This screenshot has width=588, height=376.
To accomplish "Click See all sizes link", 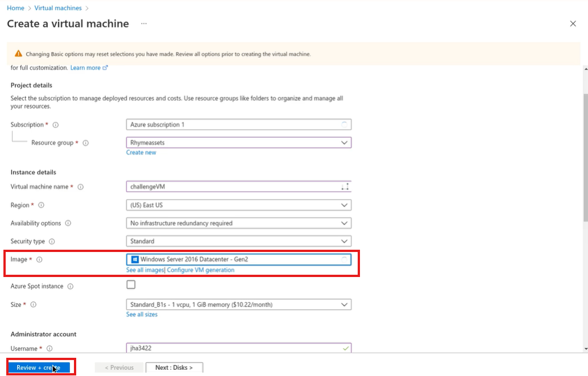I will (x=142, y=315).
